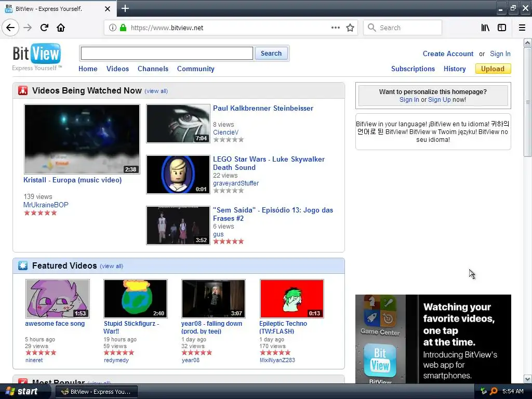Click the Windows Start button
This screenshot has width=532, height=399.
click(22, 391)
